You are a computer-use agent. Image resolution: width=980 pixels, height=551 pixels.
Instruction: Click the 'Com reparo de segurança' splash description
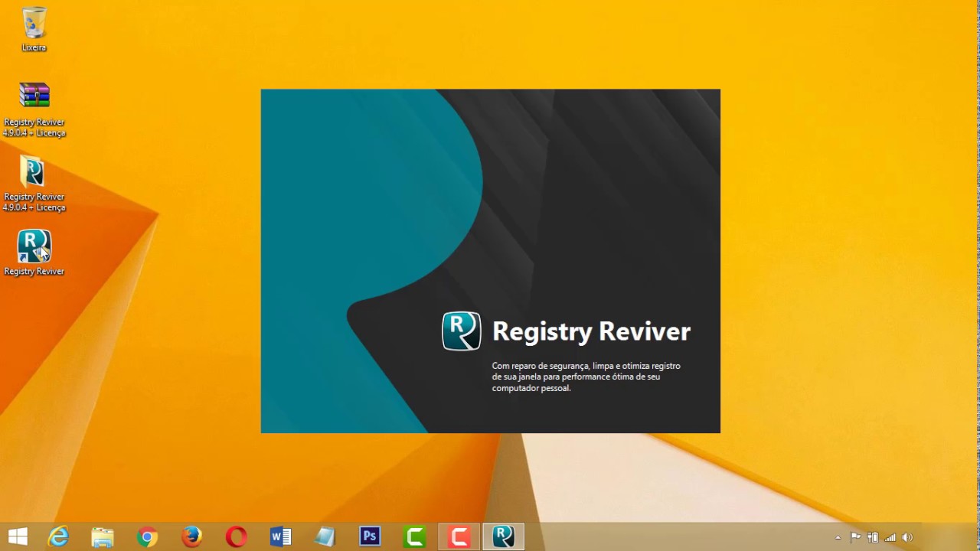click(x=586, y=377)
